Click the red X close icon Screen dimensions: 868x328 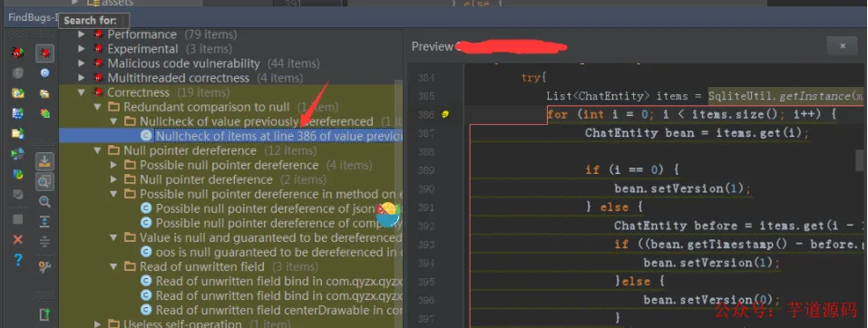tap(18, 239)
